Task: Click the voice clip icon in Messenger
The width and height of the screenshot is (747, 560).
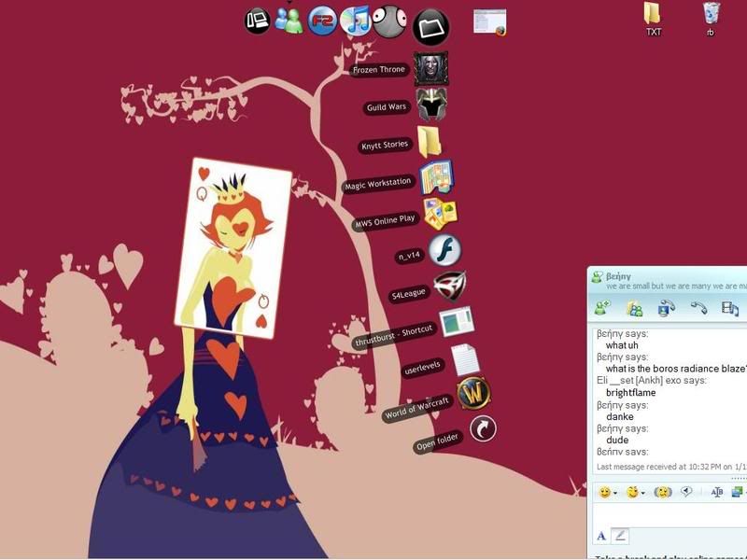Action: pos(686,492)
